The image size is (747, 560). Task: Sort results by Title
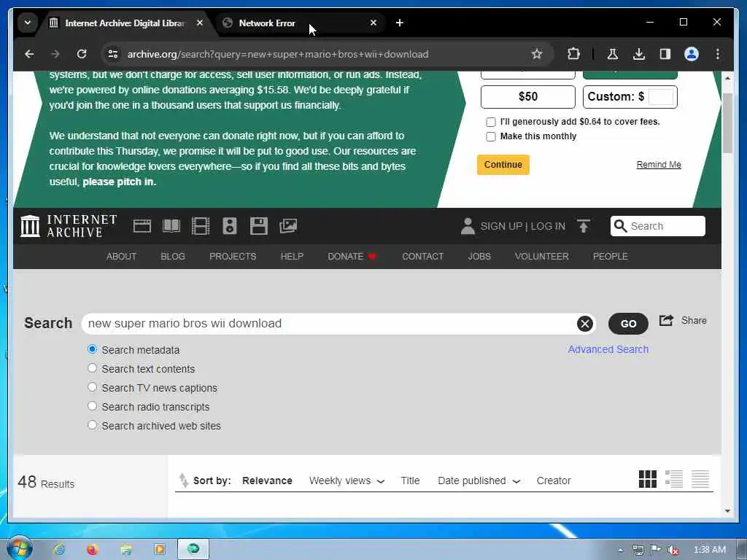coord(410,481)
